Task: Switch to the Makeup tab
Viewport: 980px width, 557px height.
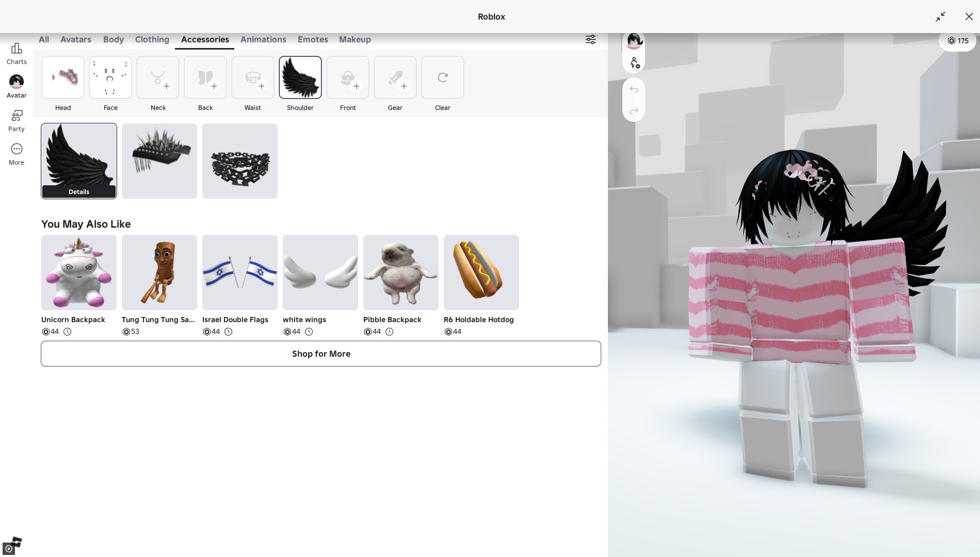Action: [355, 40]
